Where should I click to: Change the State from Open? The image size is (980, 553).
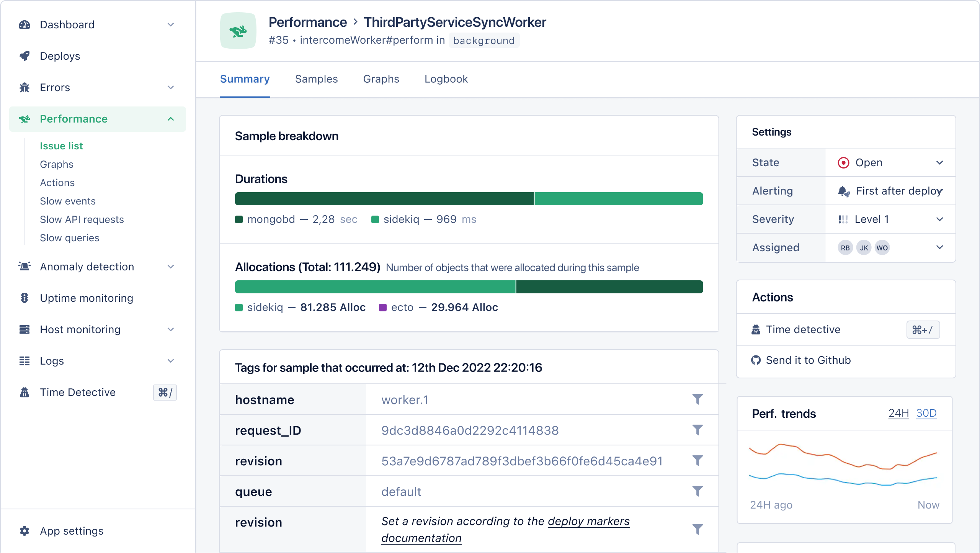940,162
